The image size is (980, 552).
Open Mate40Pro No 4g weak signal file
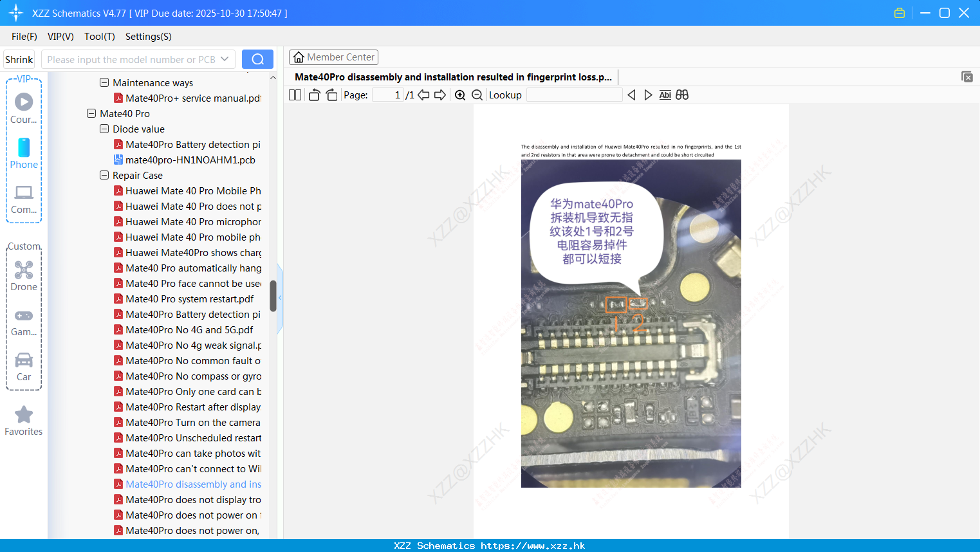point(187,345)
